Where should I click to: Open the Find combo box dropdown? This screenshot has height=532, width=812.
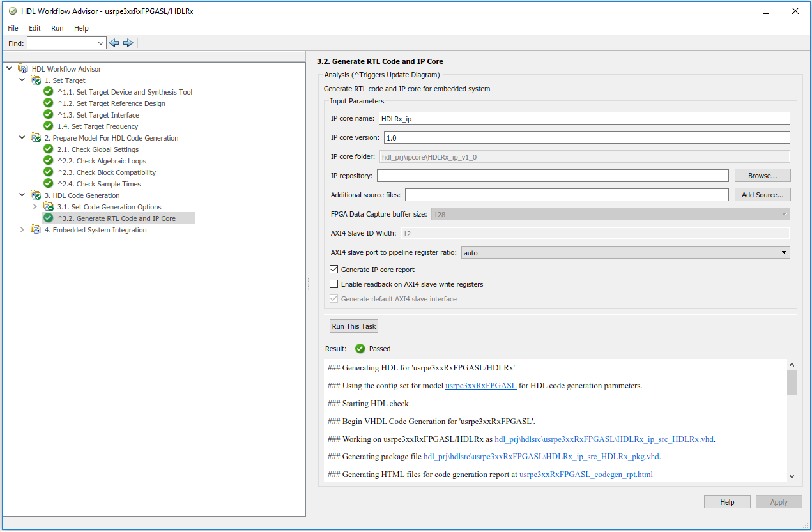pos(101,43)
